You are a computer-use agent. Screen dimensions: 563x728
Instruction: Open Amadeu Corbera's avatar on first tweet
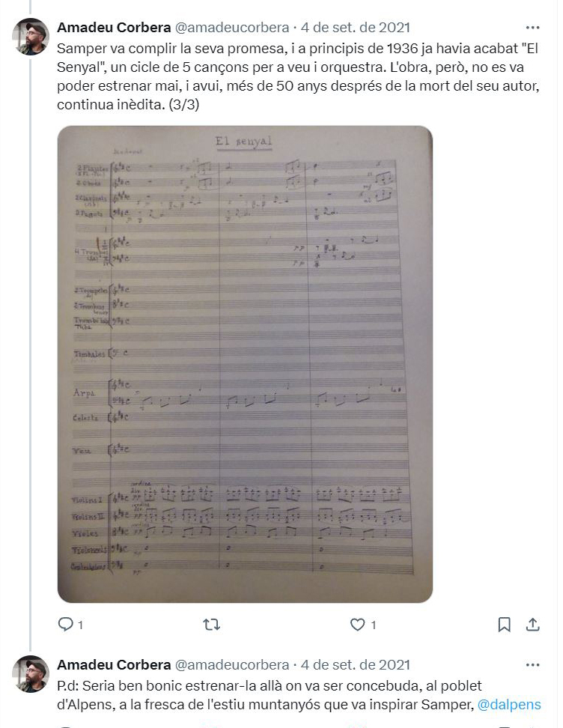[x=30, y=37]
